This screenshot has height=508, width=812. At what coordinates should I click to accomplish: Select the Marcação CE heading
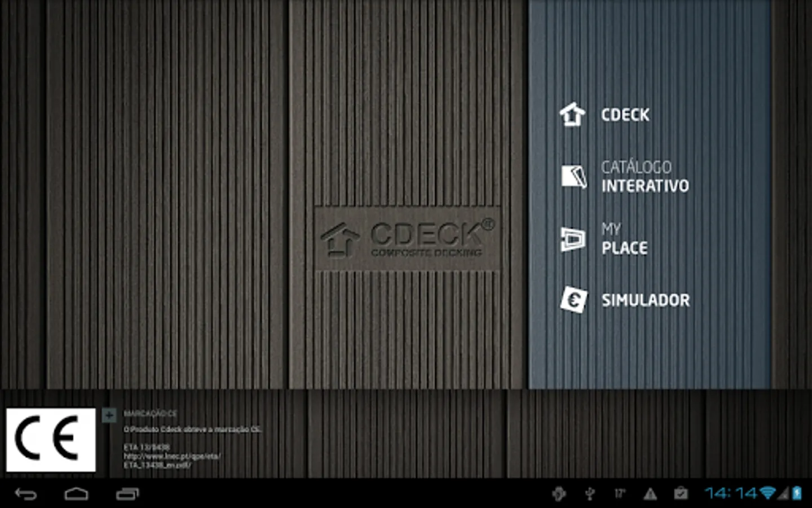pyautogui.click(x=151, y=414)
